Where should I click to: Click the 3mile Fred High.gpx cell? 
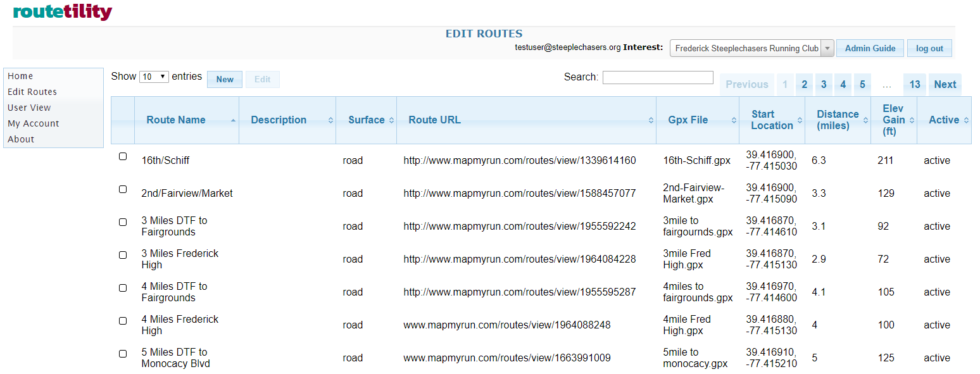click(x=687, y=259)
